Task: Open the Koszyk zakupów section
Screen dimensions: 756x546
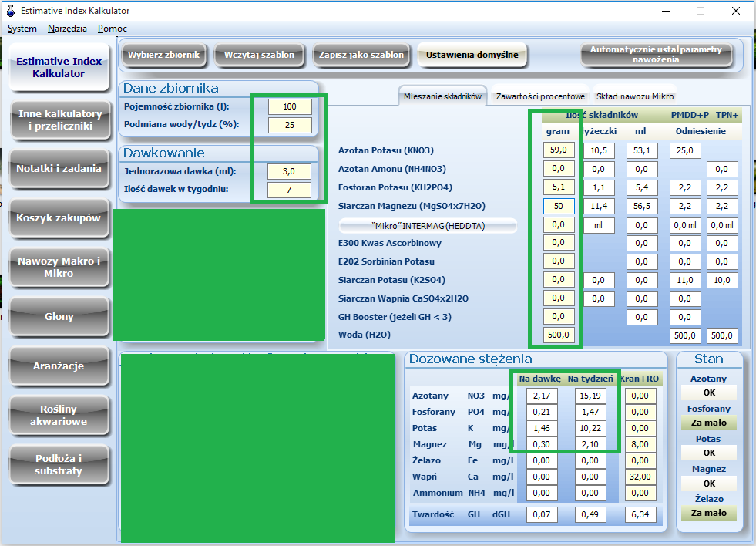Action: pyautogui.click(x=59, y=218)
